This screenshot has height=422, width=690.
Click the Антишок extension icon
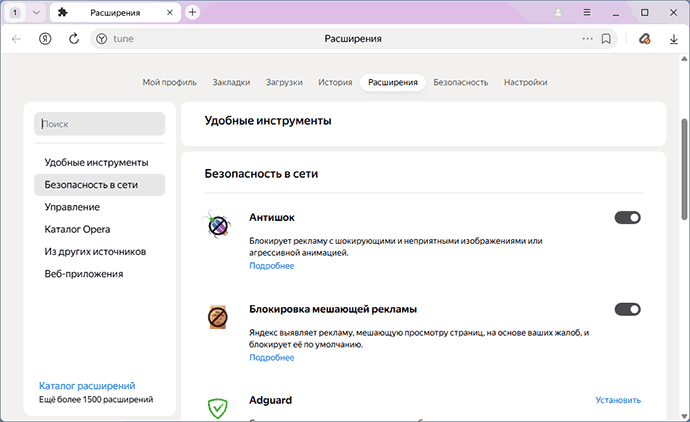click(x=217, y=225)
